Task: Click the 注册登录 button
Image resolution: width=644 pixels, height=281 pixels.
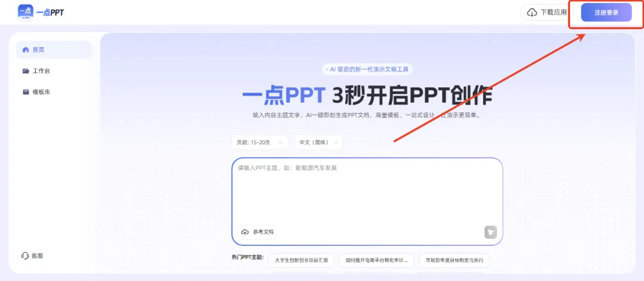Action: (606, 13)
